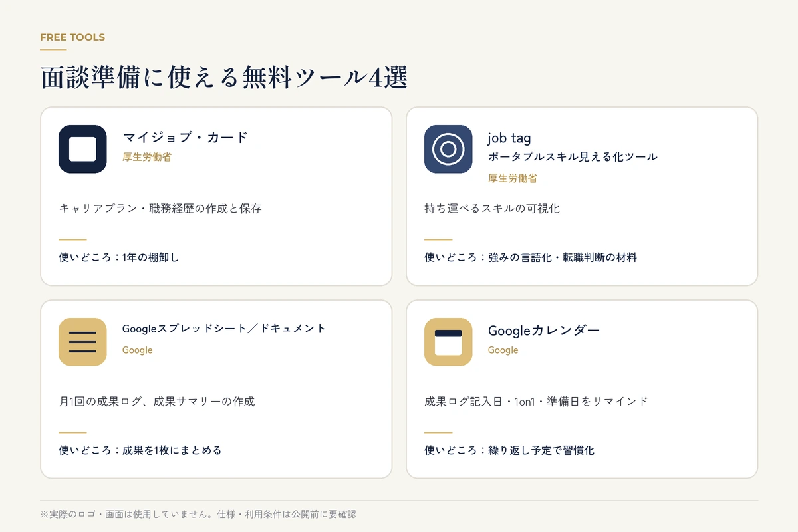Viewport: 798px width, 532px height.
Task: Click キャリアプラン・職務経歴の作成と保存 description
Action: click(x=160, y=209)
